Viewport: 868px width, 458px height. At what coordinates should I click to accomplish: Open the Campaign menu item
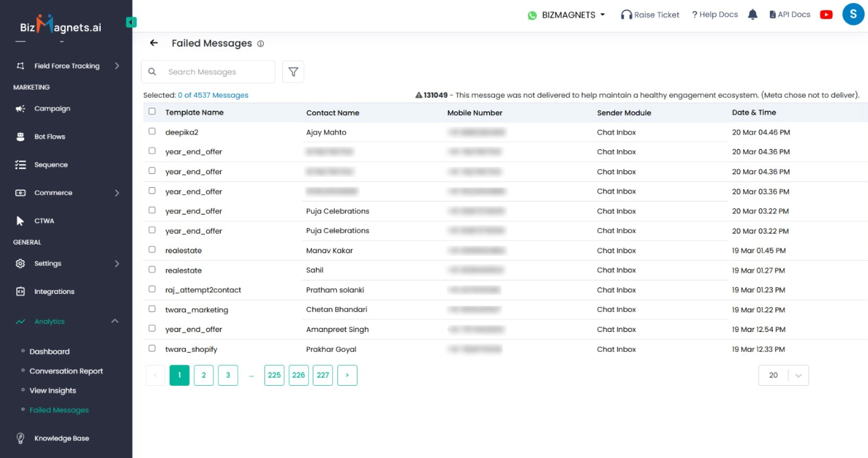pyautogui.click(x=52, y=108)
